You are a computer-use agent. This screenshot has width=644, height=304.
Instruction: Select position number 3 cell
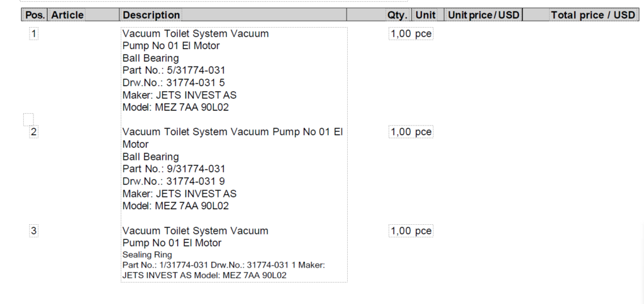coord(34,231)
